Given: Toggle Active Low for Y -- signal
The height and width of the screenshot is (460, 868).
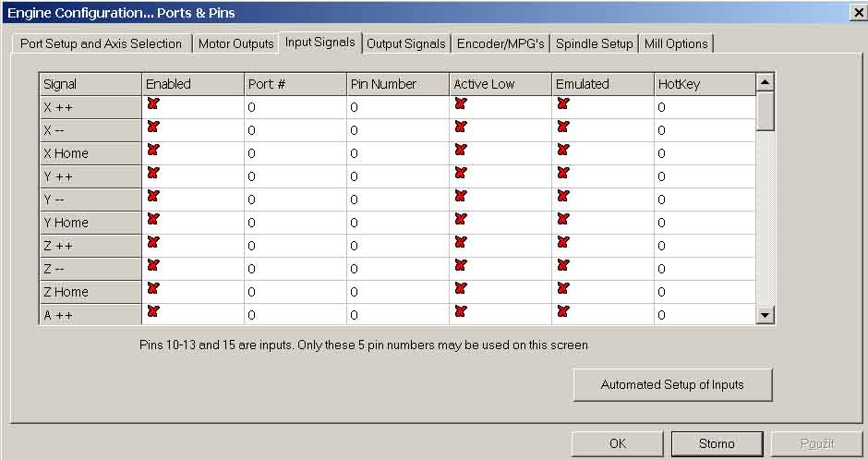Looking at the screenshot, I should point(461,197).
